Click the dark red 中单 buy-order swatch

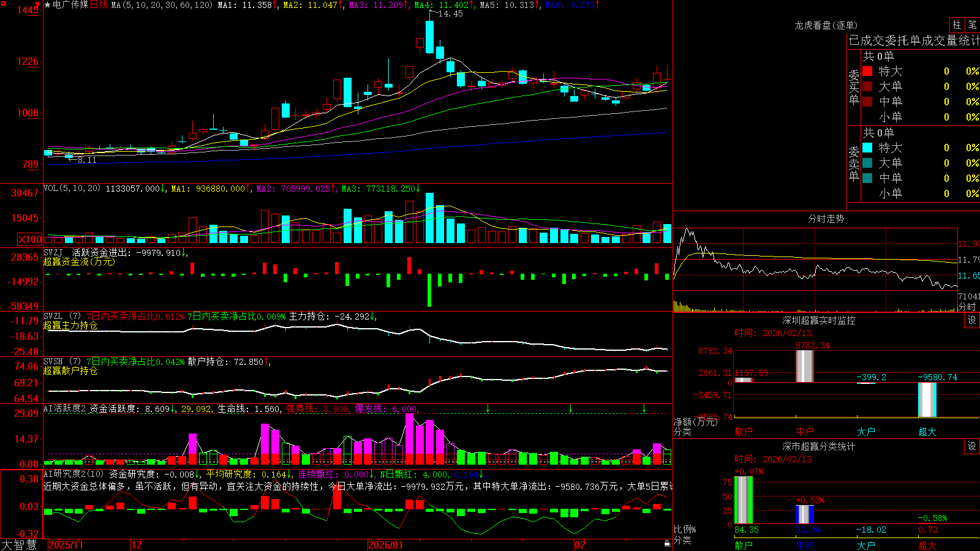pos(867,102)
